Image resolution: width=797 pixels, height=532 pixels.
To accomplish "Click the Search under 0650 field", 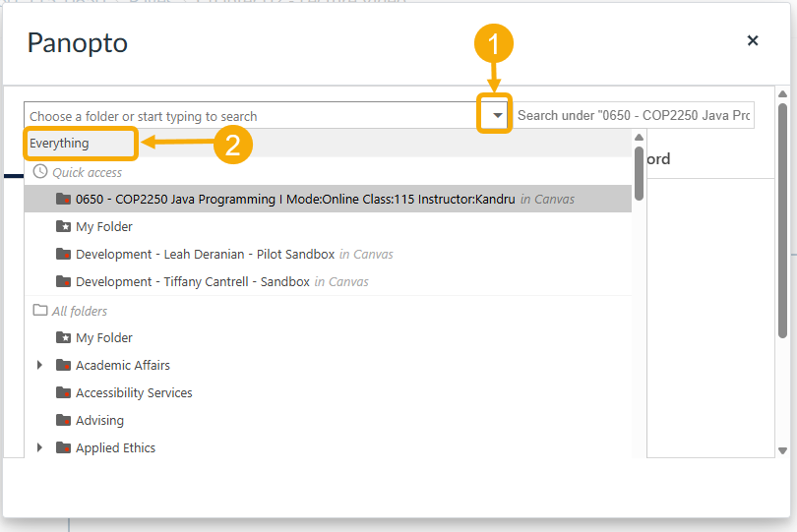I will click(633, 115).
